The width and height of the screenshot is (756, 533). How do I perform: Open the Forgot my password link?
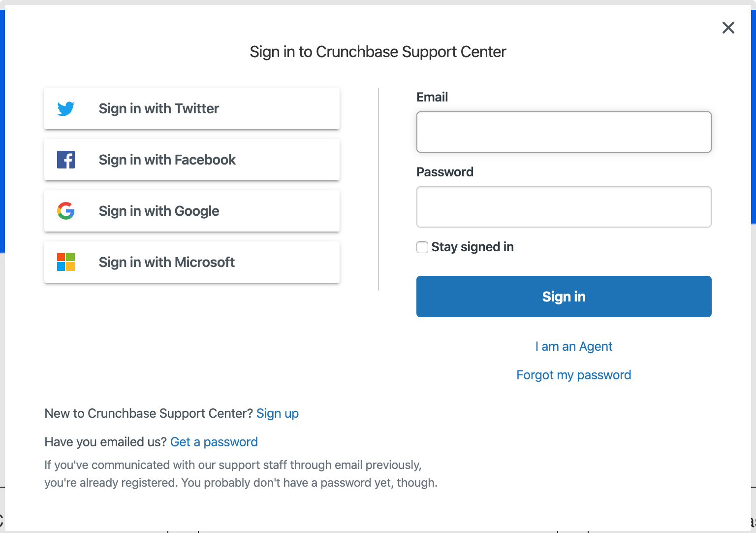coord(574,375)
